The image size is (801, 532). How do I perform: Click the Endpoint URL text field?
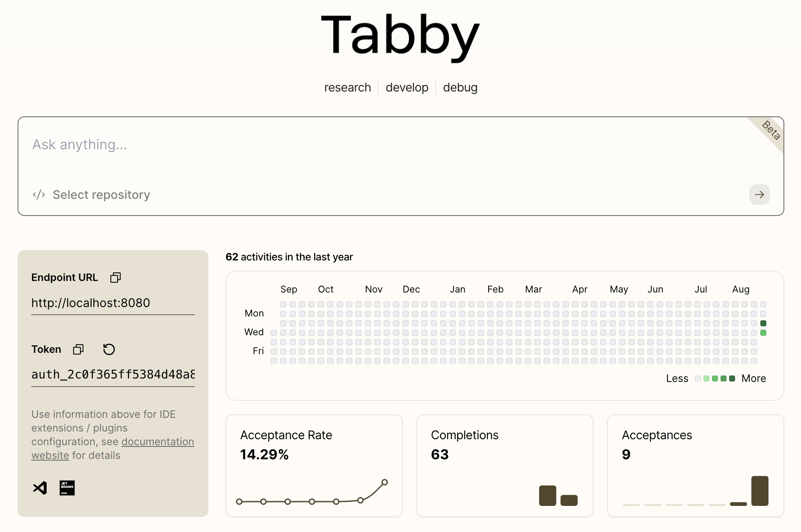click(113, 303)
